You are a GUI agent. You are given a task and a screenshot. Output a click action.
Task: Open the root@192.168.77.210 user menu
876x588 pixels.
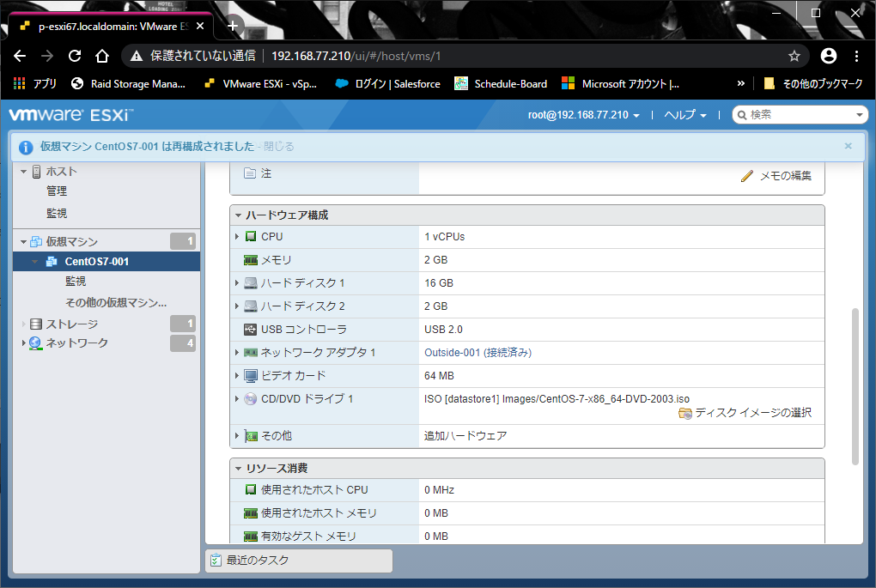584,115
